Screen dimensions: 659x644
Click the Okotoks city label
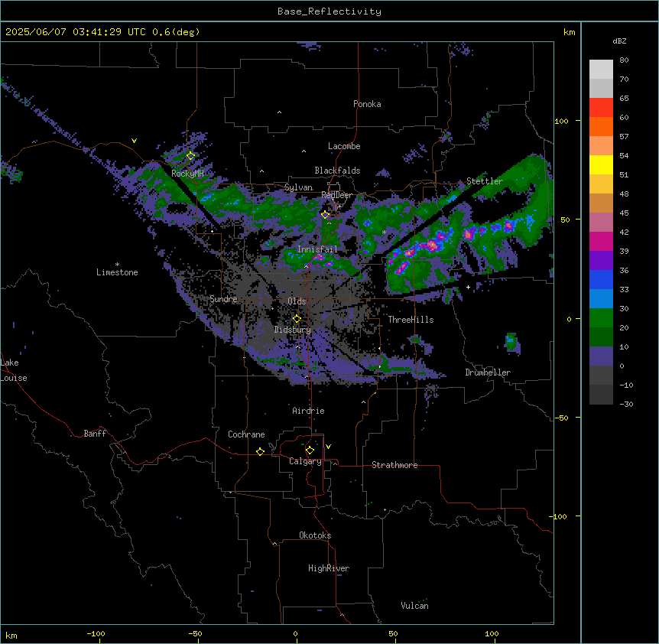315,535
